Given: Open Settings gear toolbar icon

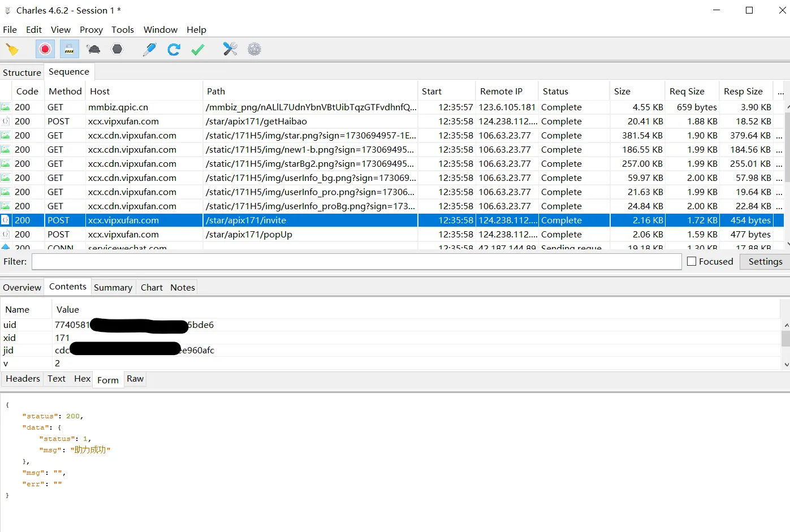Looking at the screenshot, I should pos(254,49).
